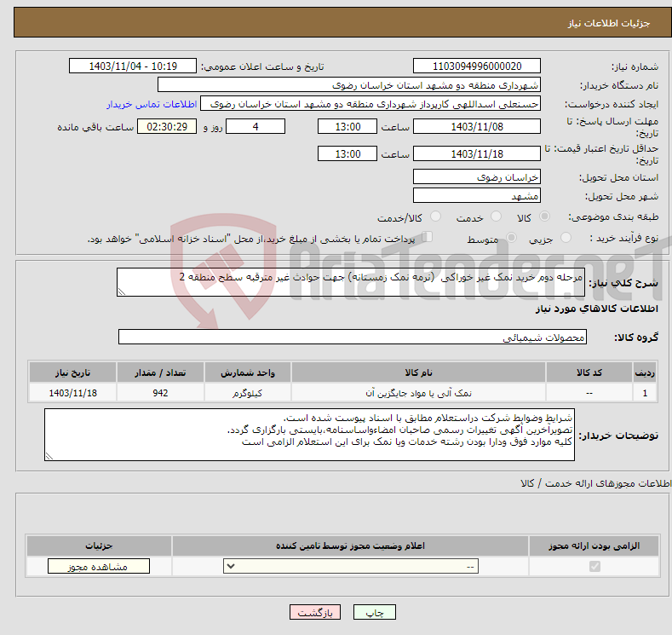Click the نام کالا column header
The width and height of the screenshot is (672, 635).
click(x=418, y=372)
